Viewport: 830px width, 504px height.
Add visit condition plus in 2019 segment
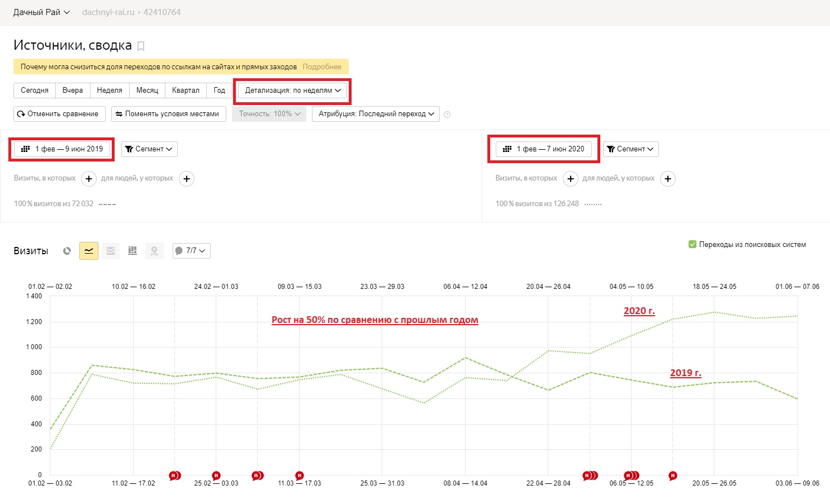(x=89, y=179)
